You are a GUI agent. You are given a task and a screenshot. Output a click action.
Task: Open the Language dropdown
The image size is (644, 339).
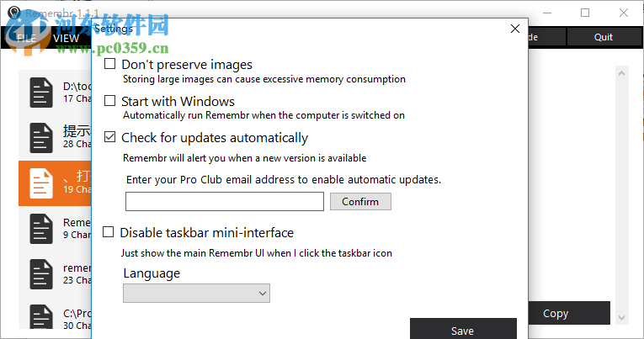click(x=196, y=293)
